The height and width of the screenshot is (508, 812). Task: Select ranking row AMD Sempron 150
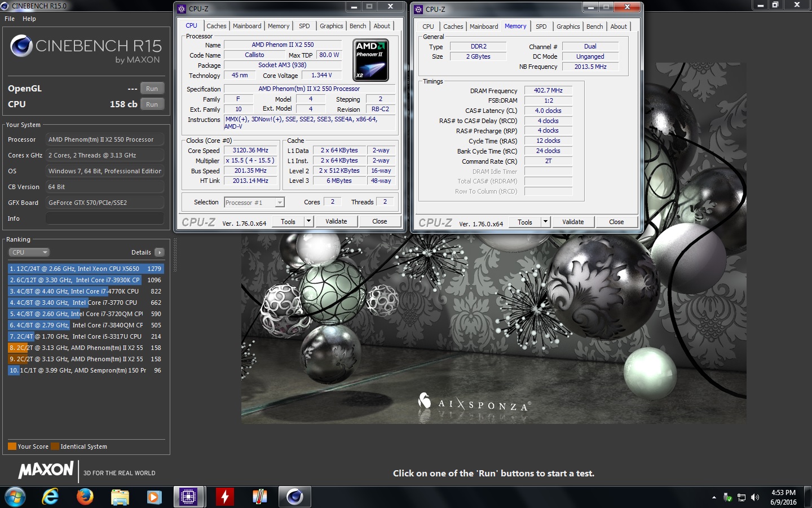pos(86,370)
